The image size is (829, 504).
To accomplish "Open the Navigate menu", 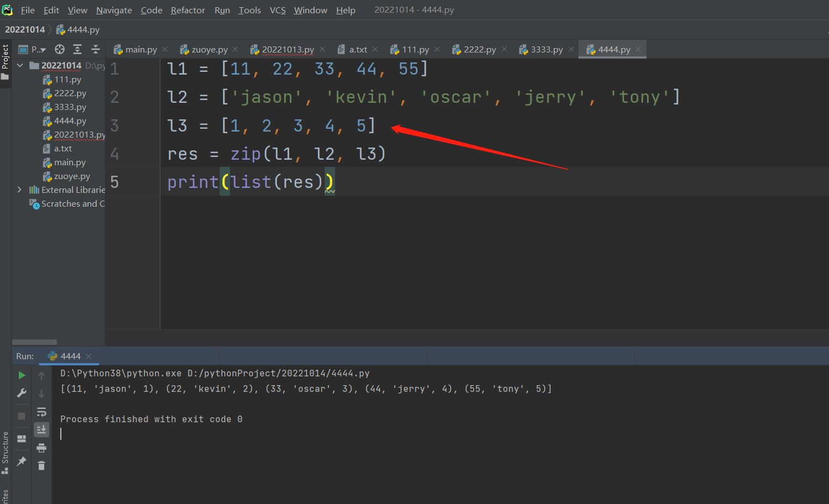I will [114, 10].
